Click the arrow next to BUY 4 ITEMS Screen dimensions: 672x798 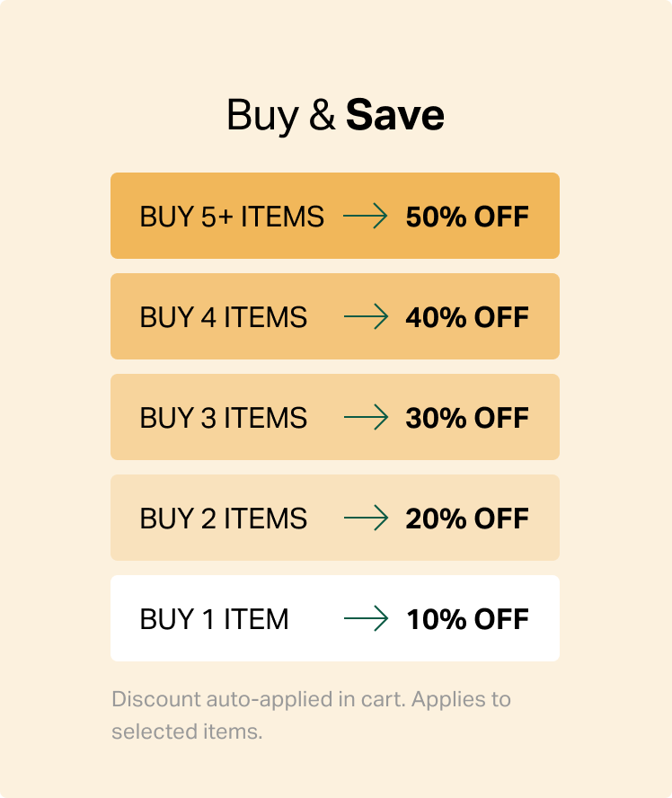366,316
